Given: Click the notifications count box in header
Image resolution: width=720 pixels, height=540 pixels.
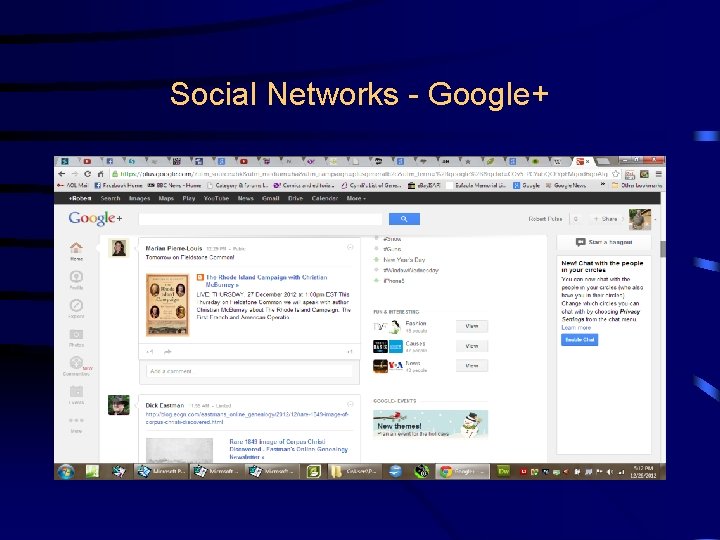Looking at the screenshot, I should [576, 219].
